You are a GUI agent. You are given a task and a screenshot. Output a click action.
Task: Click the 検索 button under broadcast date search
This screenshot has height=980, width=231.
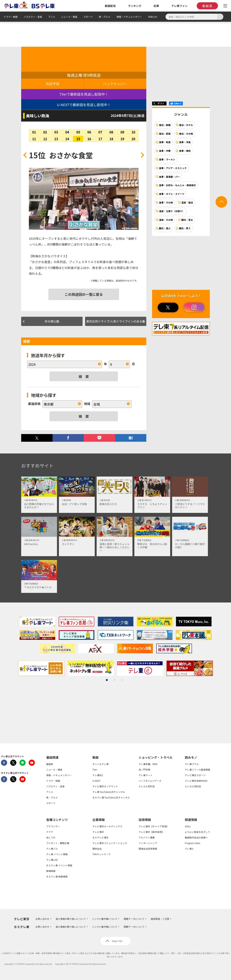[x=84, y=376]
